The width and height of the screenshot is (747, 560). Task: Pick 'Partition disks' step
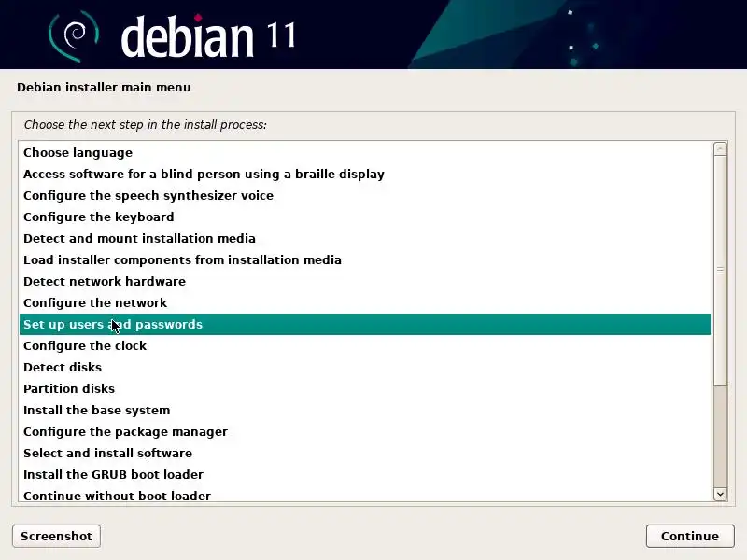[x=365, y=388]
